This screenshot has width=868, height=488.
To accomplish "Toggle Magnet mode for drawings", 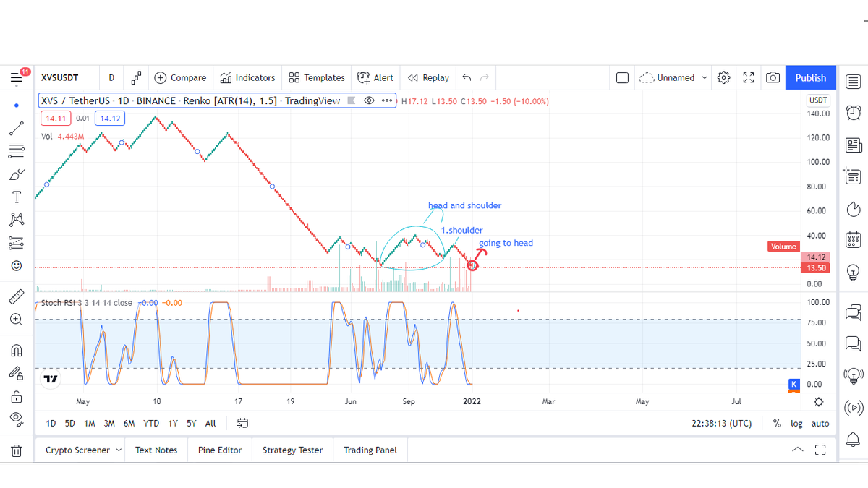I will tap(16, 351).
